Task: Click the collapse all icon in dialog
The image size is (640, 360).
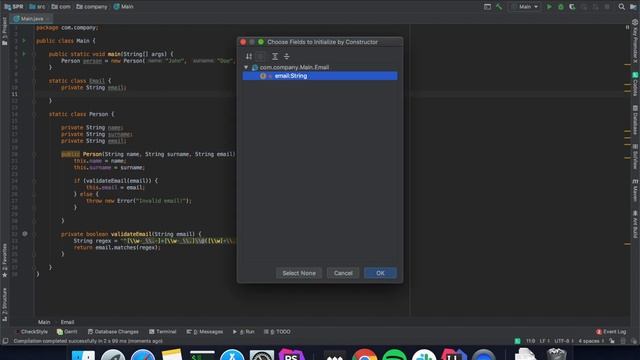Action: tap(287, 56)
